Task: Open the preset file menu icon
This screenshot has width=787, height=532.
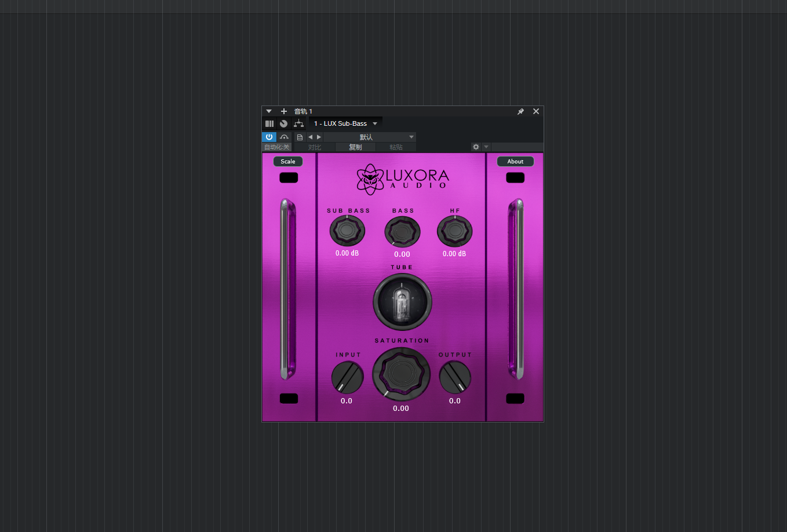Action: (300, 137)
